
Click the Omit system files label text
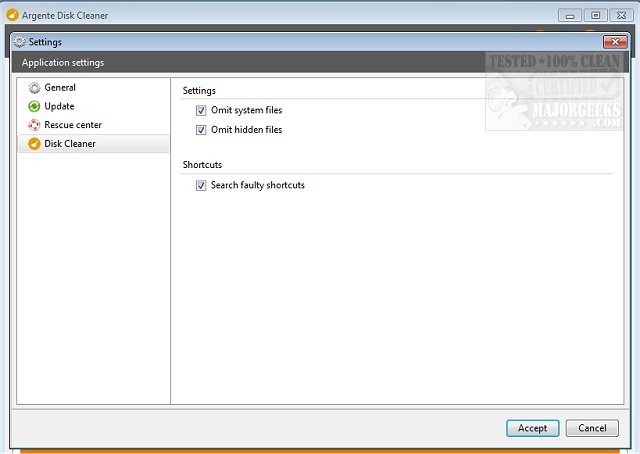[x=247, y=110]
